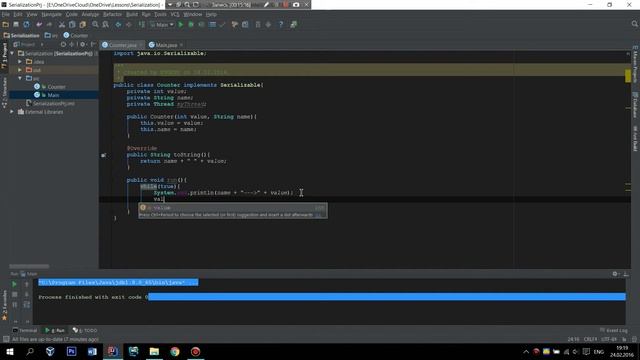Click the Hide Run panel icon
Screen dimensions: 640x360
click(626, 274)
